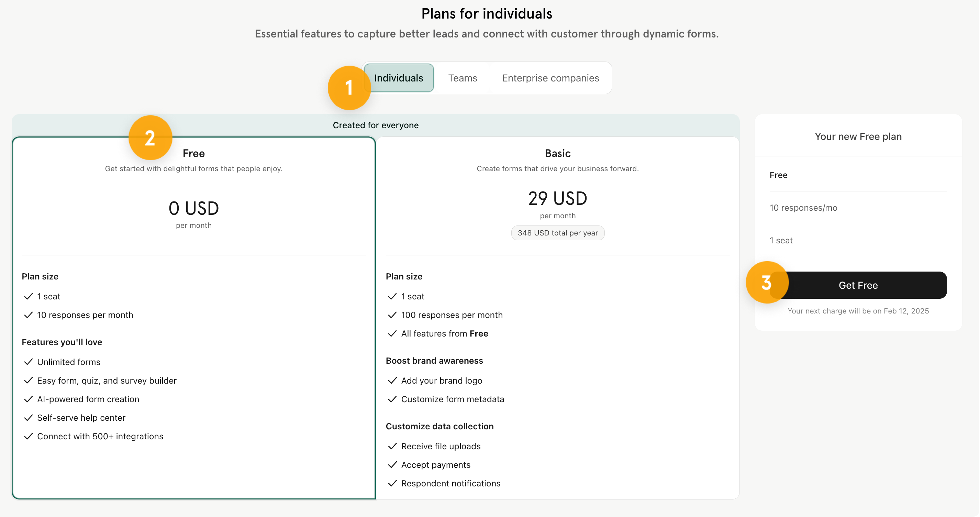Viewport: 980px width, 517px height.
Task: Click the Get Free button
Action: click(858, 285)
